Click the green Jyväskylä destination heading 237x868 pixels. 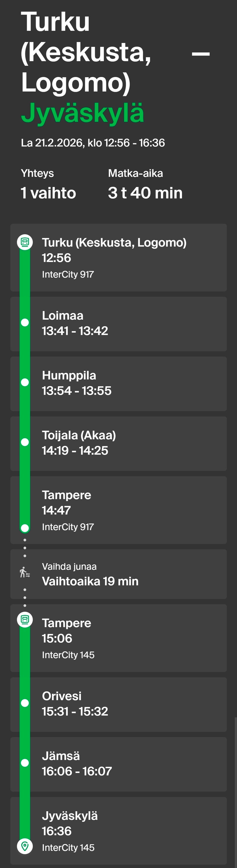(83, 113)
